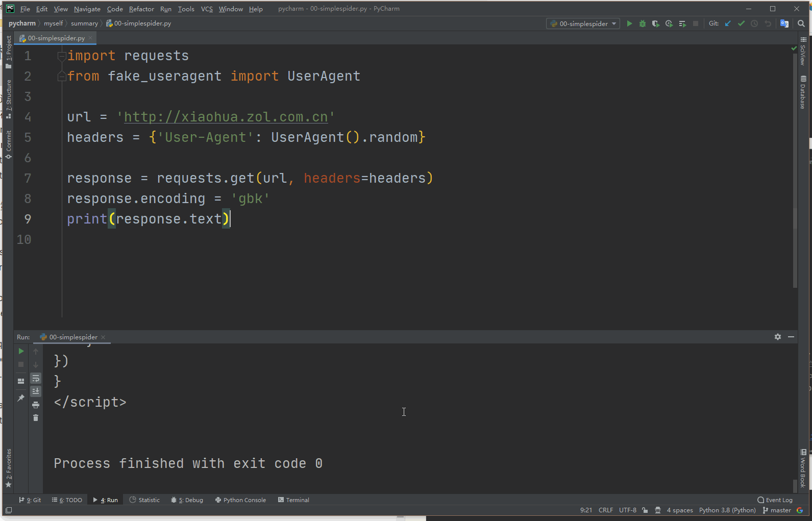Open the concurrency diagram run icon

(682, 23)
